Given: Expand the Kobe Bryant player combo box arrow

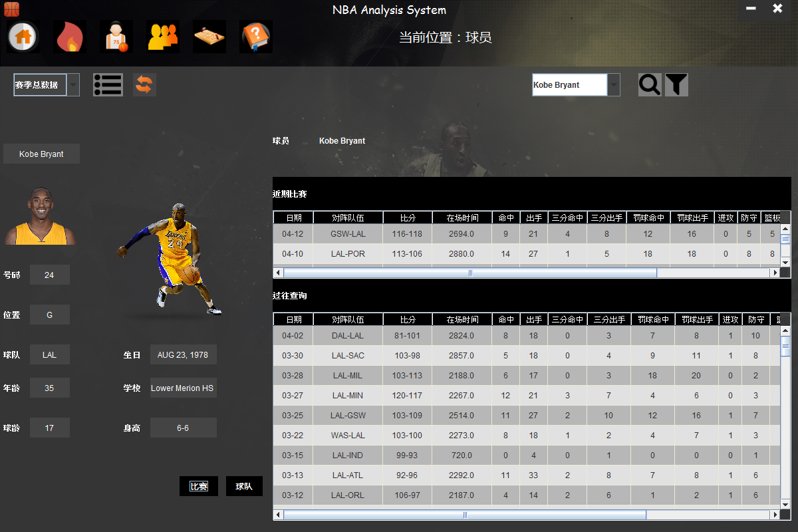Looking at the screenshot, I should (x=614, y=85).
